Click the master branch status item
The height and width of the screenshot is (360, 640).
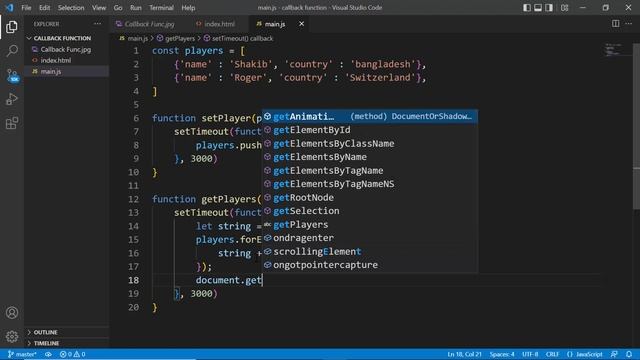pos(22,354)
